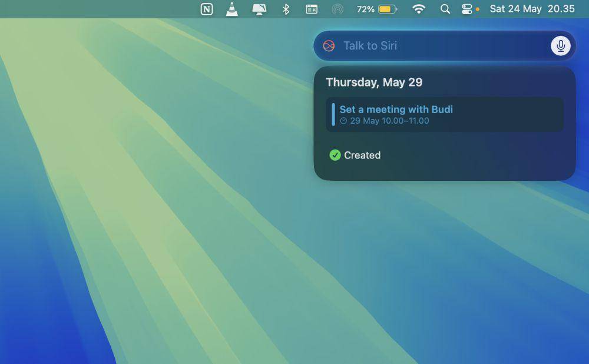Image resolution: width=589 pixels, height=364 pixels.
Task: Open the display monitor menu bar icon
Action: coord(259,9)
